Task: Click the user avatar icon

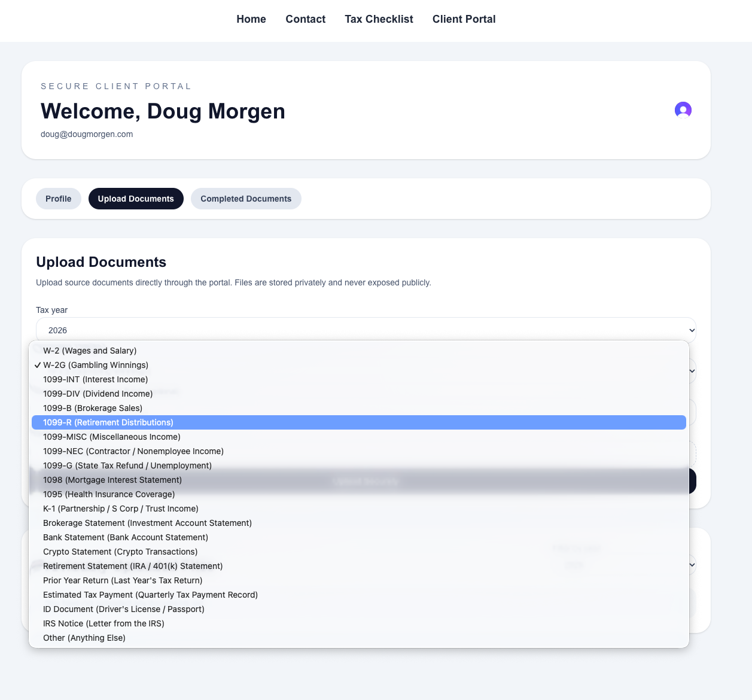Action: pyautogui.click(x=683, y=110)
